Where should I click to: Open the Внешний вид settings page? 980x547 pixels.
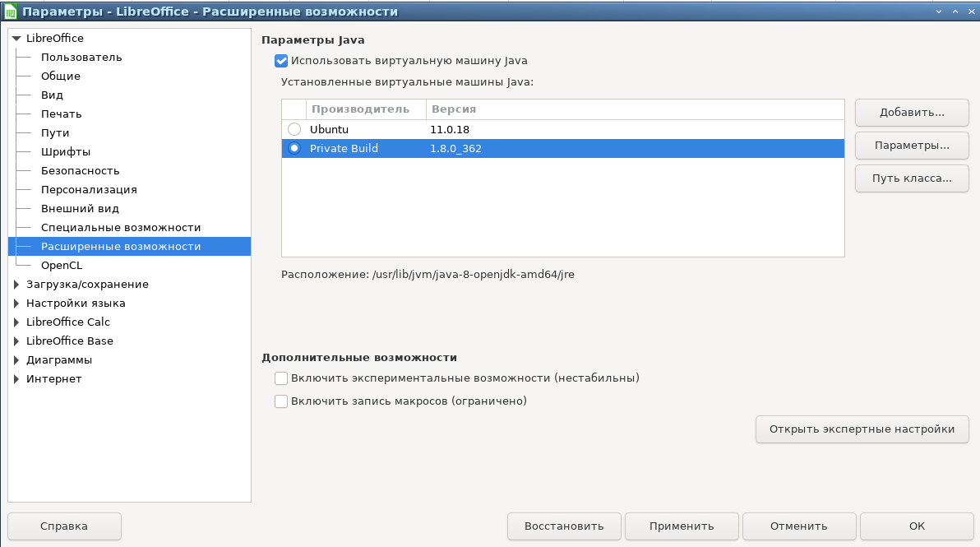tap(80, 209)
